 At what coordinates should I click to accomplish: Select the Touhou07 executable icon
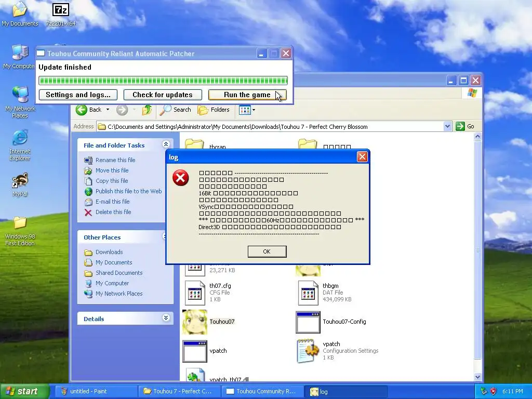click(195, 322)
